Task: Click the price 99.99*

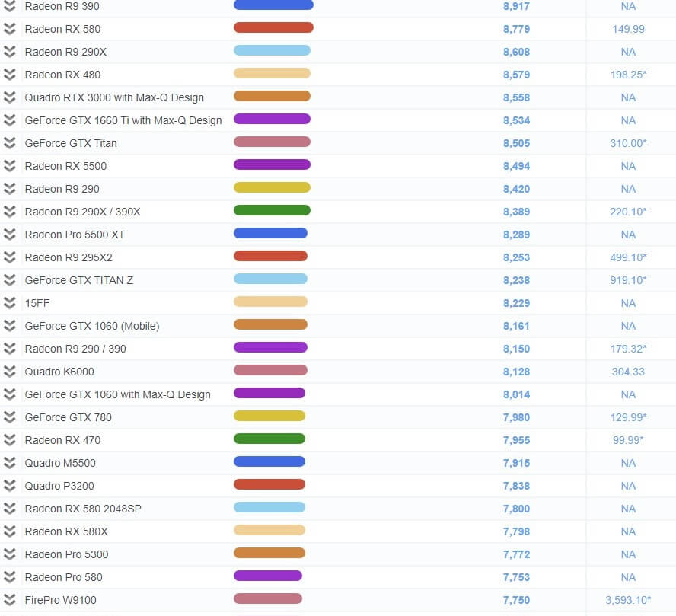Action: point(628,440)
